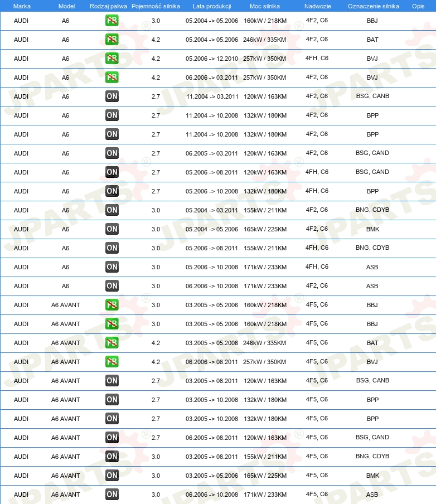Click engine code ASB in the A6 AVANT row
The image size is (436, 504).
click(x=372, y=495)
